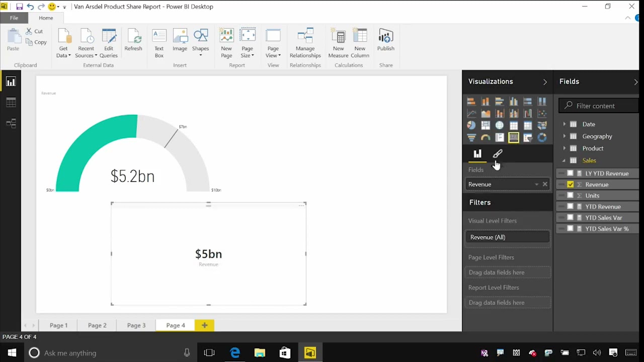Open Revenue field well dropdown arrow
The width and height of the screenshot is (644, 362).
[536, 185]
